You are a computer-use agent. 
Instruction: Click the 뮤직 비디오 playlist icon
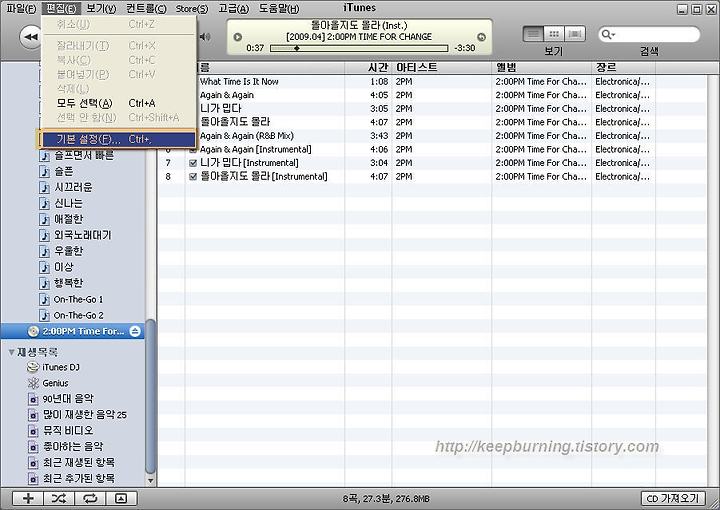tap(33, 431)
